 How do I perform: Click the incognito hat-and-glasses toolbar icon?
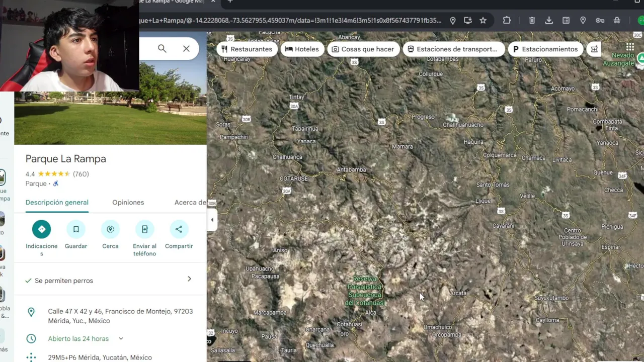click(x=617, y=21)
